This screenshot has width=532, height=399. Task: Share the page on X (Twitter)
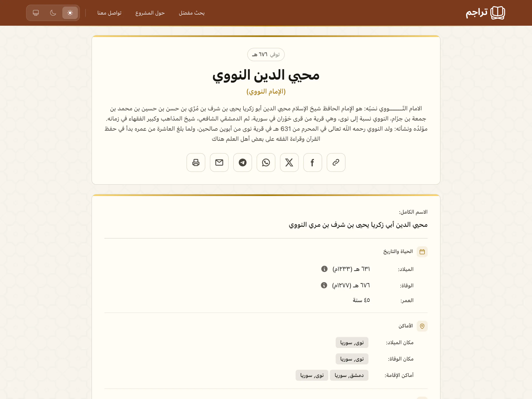(289, 162)
